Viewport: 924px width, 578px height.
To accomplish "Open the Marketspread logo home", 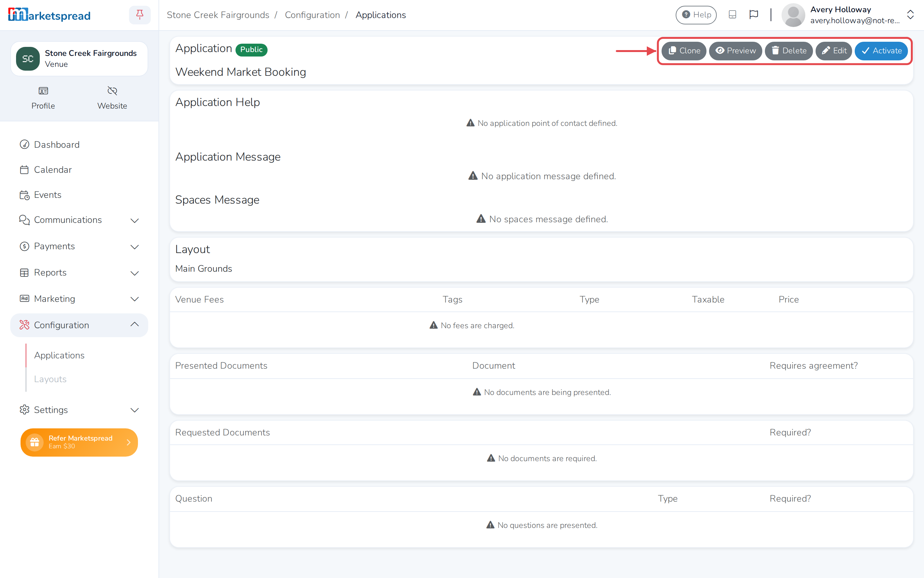I will tap(49, 15).
